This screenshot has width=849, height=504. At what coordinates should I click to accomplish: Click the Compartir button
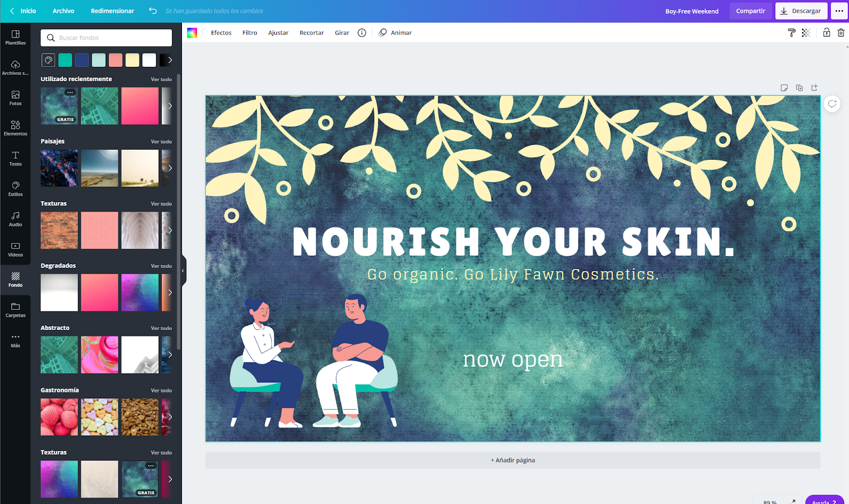(750, 11)
